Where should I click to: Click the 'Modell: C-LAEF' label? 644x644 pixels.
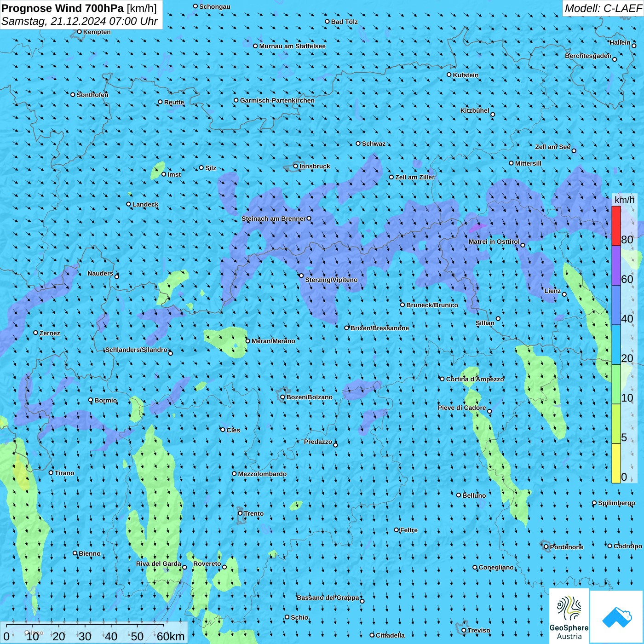point(603,8)
